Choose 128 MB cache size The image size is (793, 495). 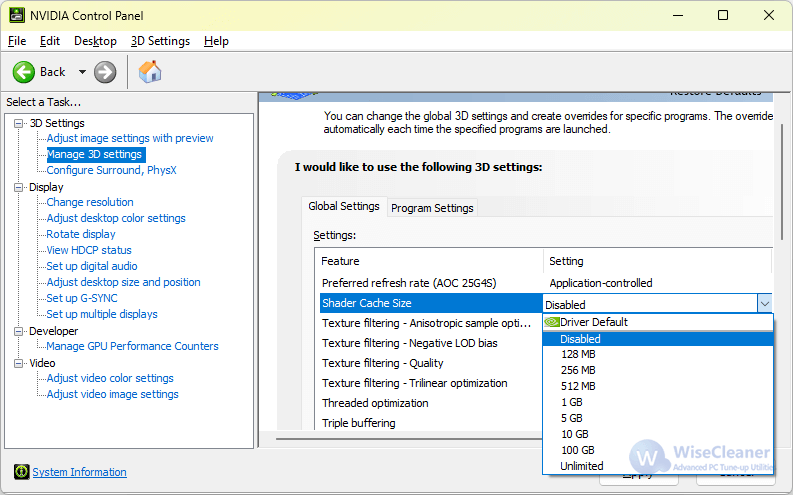click(x=658, y=354)
